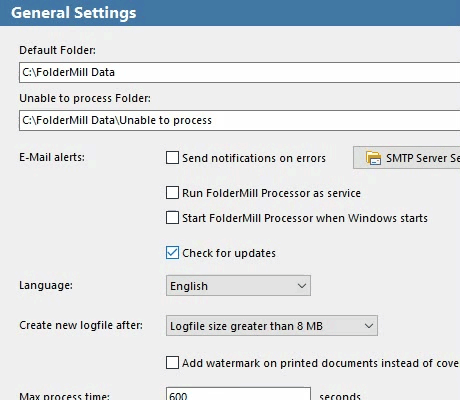460x400 pixels.
Task: Click the Max process time label
Action: point(64,396)
